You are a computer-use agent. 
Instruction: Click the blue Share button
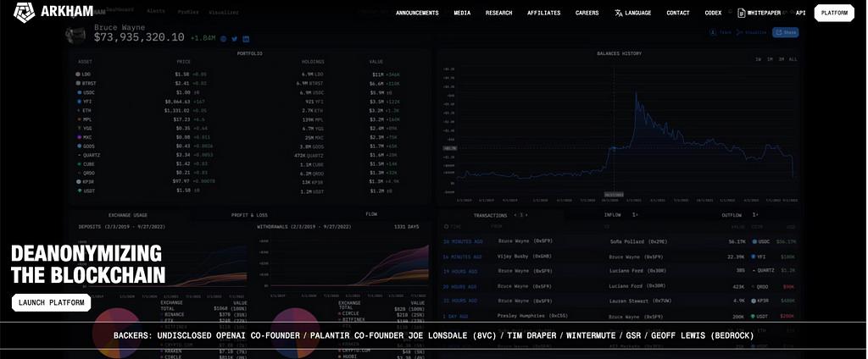[x=786, y=33]
